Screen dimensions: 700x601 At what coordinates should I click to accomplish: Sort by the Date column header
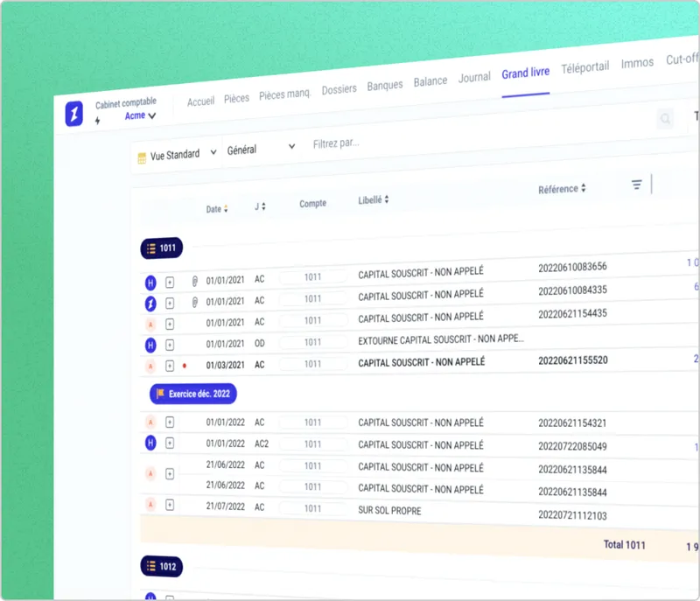point(216,209)
